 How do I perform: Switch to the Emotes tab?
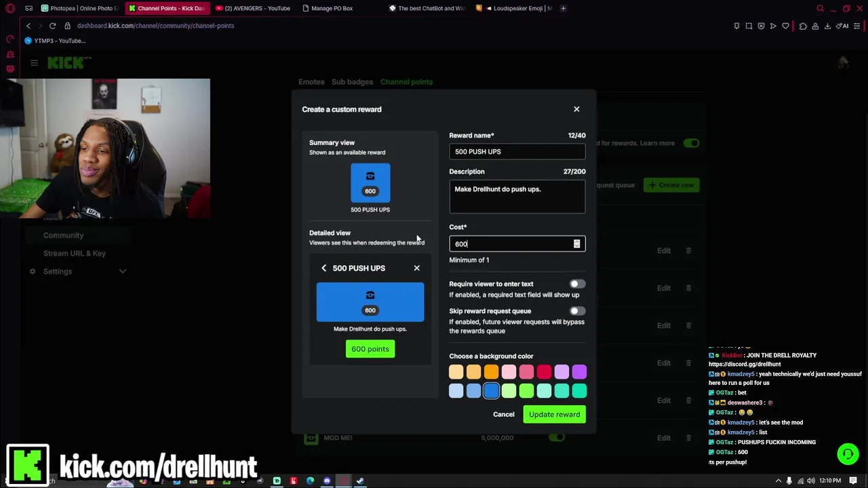point(311,82)
